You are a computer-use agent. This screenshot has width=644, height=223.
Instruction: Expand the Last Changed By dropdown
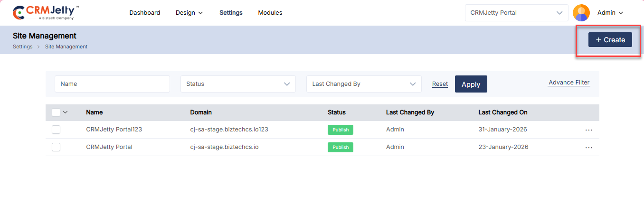click(364, 84)
